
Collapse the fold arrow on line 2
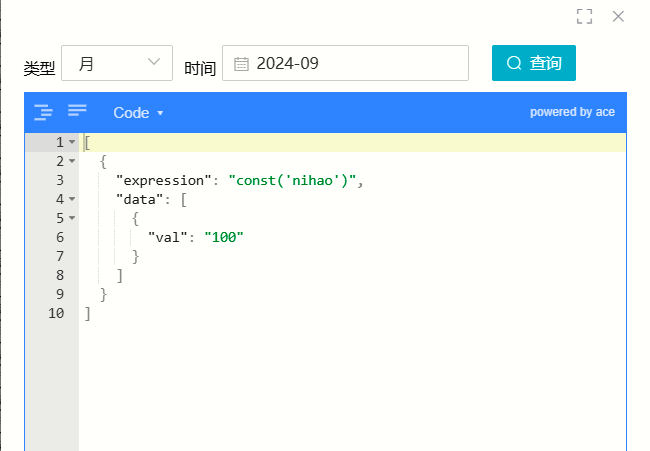(x=72, y=161)
